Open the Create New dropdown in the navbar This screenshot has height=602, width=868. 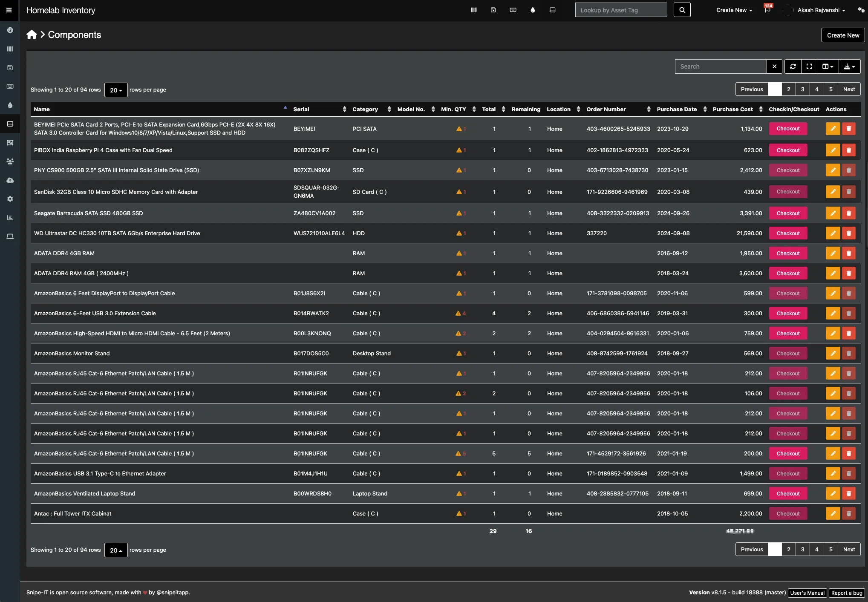(734, 10)
